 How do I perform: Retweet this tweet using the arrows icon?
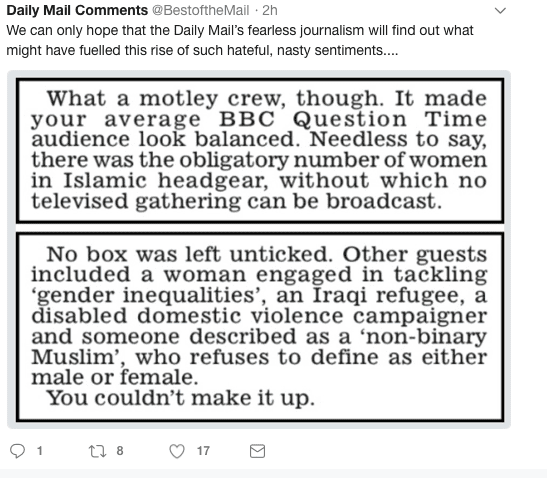(97, 451)
